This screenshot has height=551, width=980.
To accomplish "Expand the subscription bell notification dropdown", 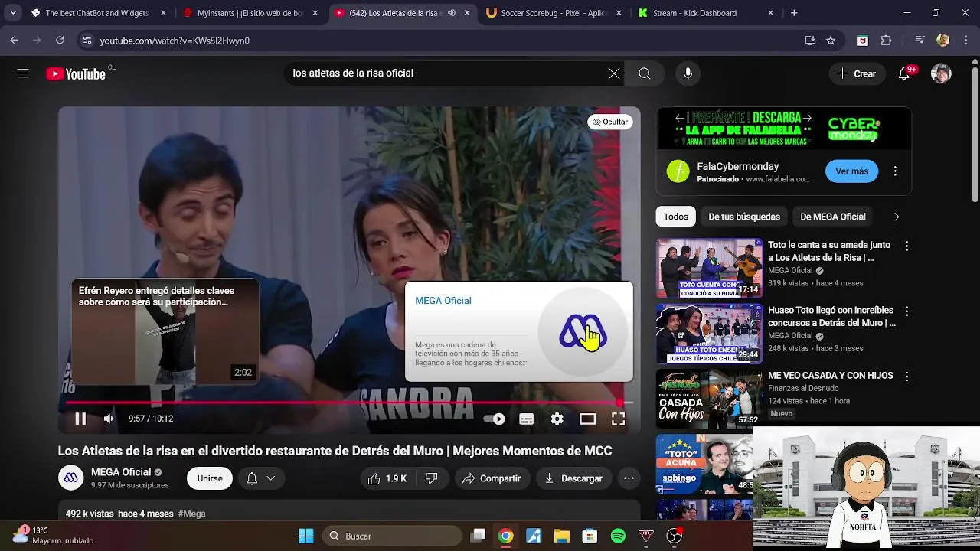I will click(x=261, y=478).
